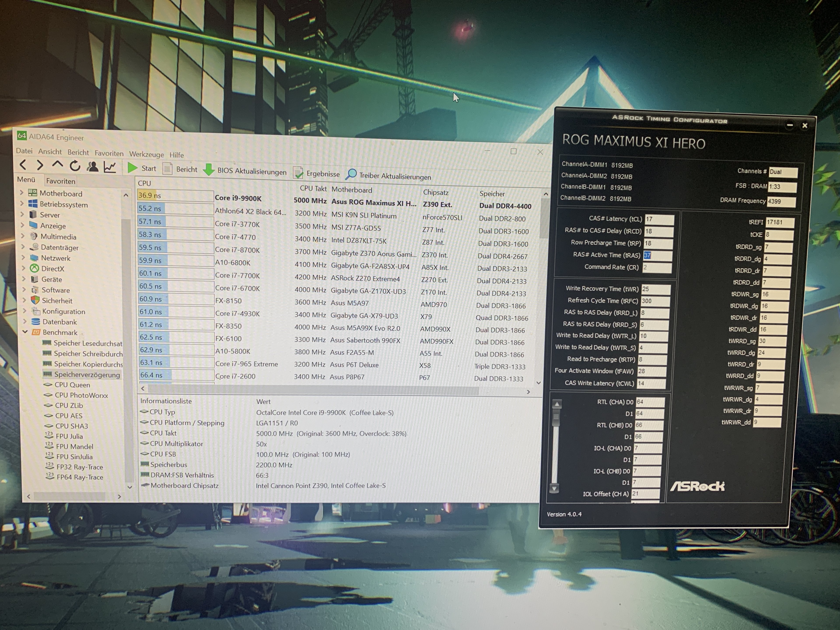Click the up-level arrow icon in toolbar

click(x=57, y=164)
